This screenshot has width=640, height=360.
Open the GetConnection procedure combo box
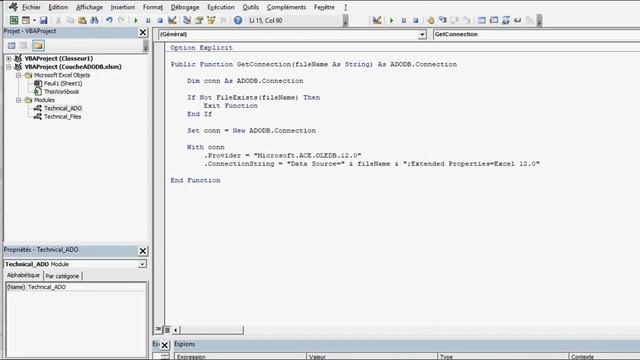[x=536, y=34]
